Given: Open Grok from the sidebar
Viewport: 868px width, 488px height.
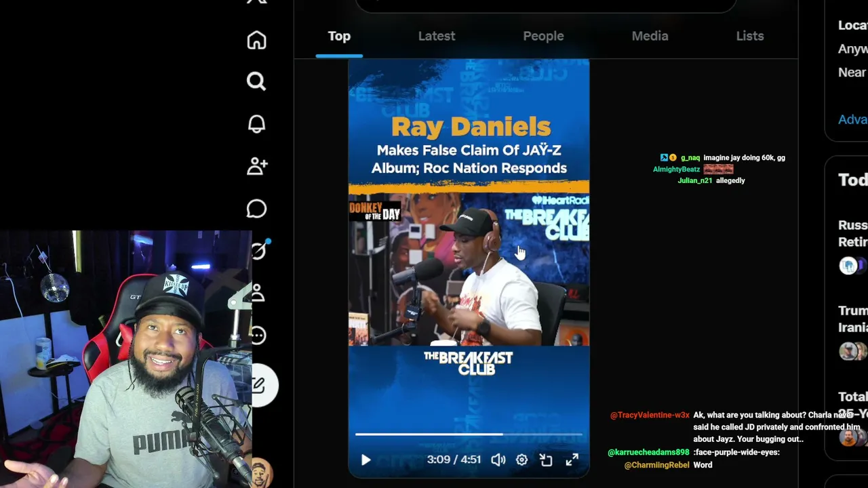Looking at the screenshot, I should click(x=258, y=250).
